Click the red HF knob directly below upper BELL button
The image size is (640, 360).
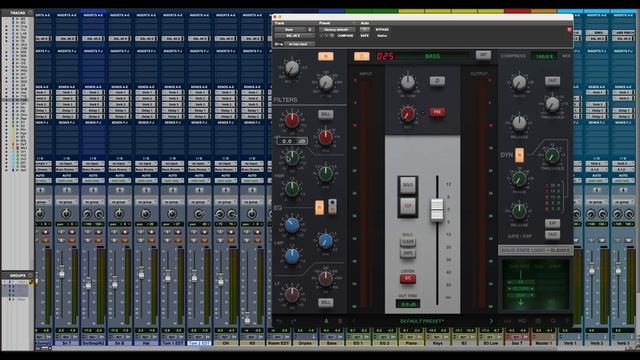[x=325, y=138]
